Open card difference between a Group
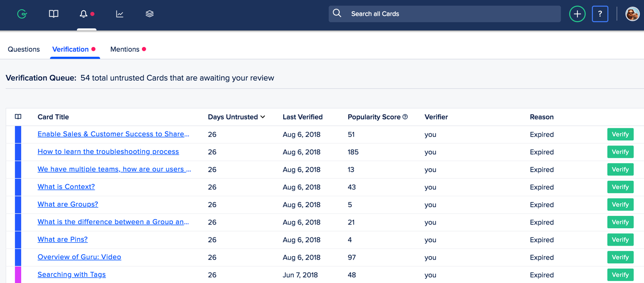 (x=113, y=222)
